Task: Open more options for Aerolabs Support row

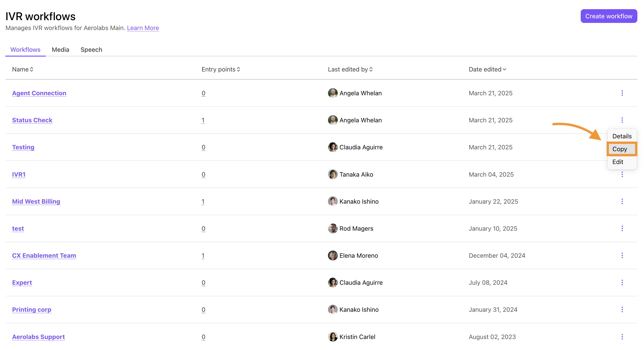Action: click(x=622, y=337)
